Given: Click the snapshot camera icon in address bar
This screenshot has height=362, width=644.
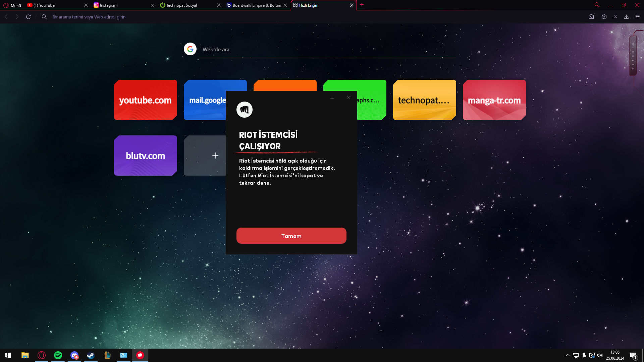Looking at the screenshot, I should coord(591,17).
